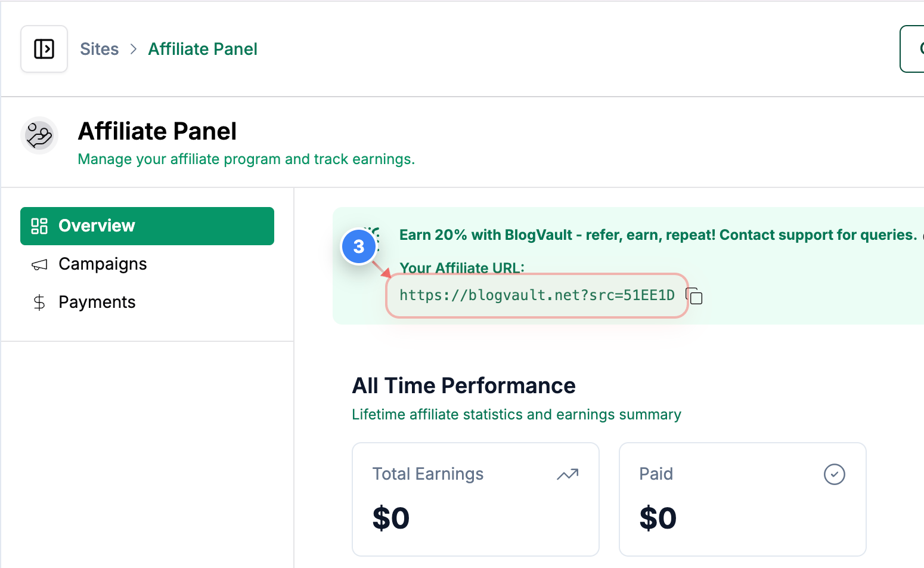
Task: Click the Affiliate Panel breadcrumb link
Action: click(x=203, y=49)
